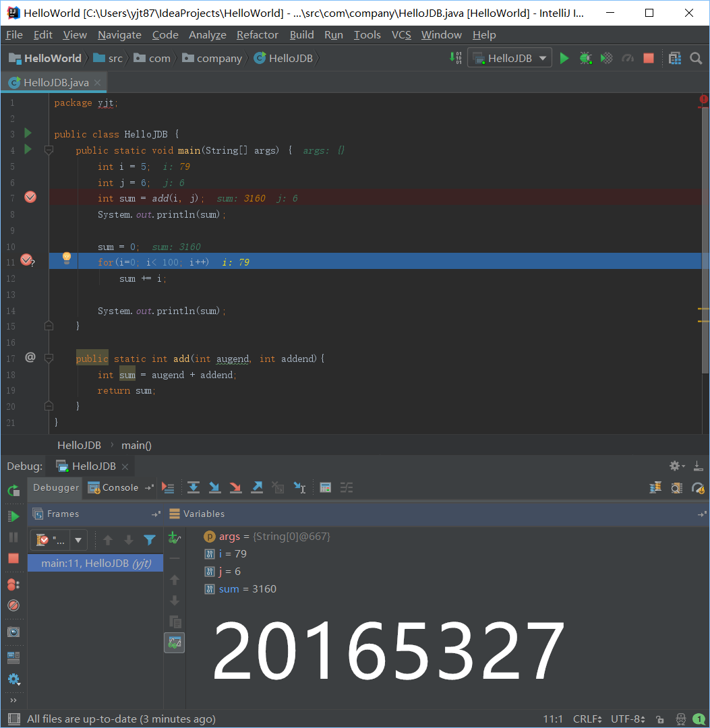
Task: Resume program in debug sidebar
Action: [13, 516]
